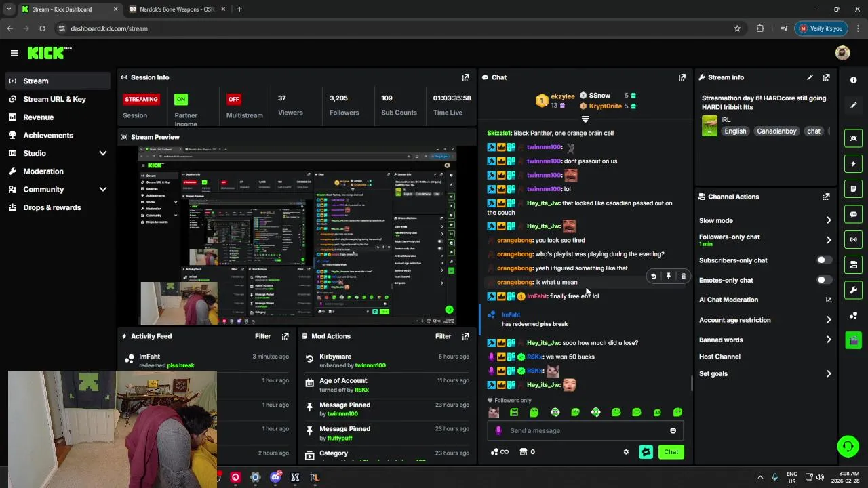This screenshot has width=868, height=488.
Task: Open the green headset support bubble
Action: (848, 446)
